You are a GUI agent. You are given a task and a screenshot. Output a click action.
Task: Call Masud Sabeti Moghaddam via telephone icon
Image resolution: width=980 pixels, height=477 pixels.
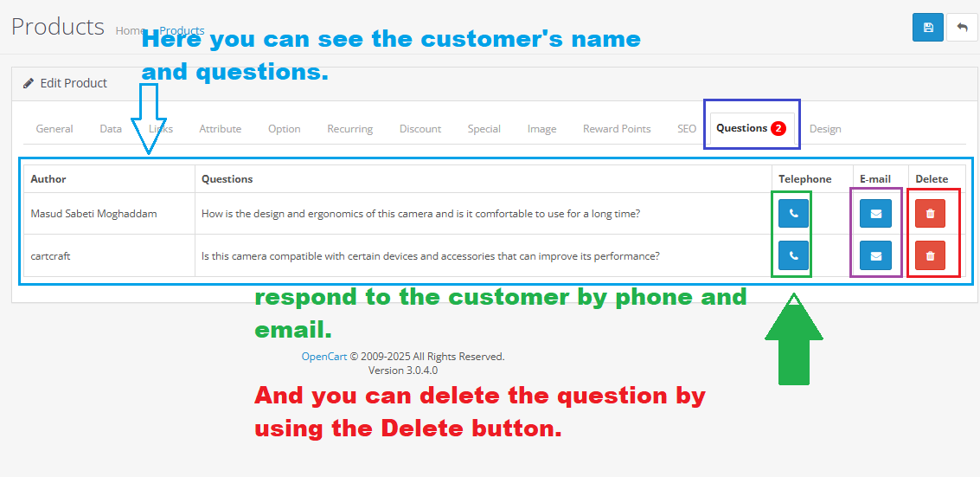pos(793,213)
